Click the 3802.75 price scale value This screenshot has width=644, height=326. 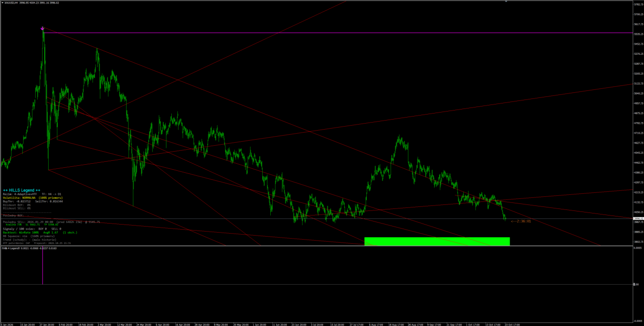tap(638, 242)
